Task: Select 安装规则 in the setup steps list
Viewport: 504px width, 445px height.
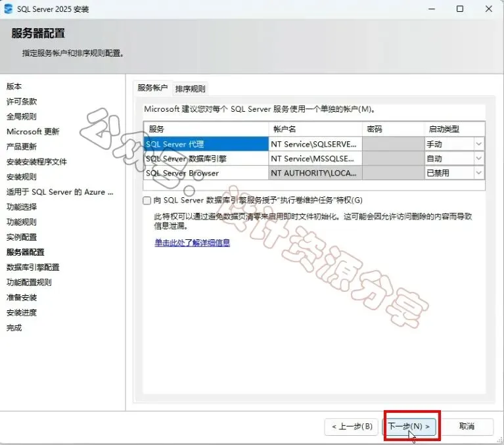Action: tap(22, 177)
